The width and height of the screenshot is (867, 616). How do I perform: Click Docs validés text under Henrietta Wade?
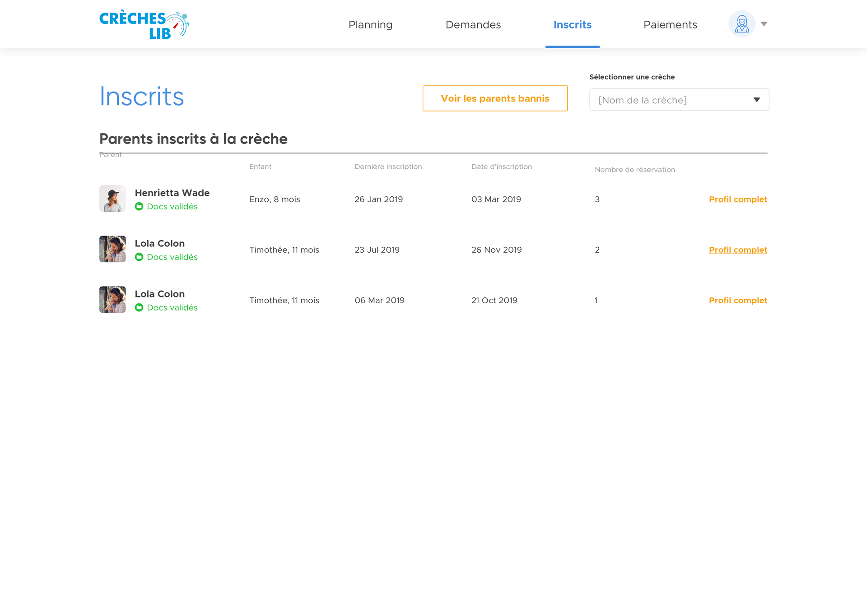(x=172, y=206)
